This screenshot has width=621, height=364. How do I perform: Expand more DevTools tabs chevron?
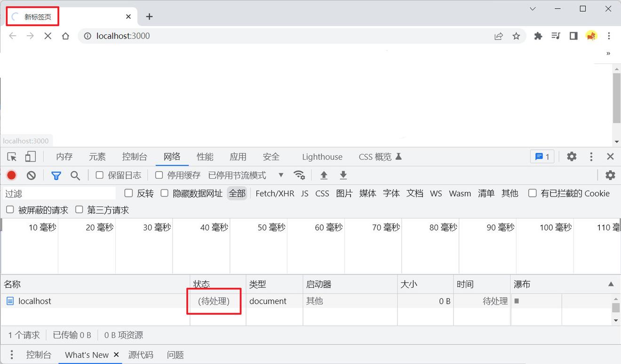(608, 54)
